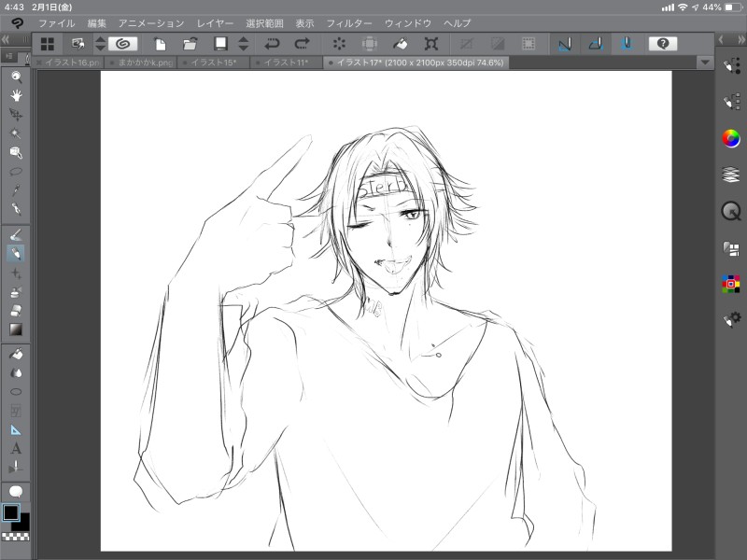The height and width of the screenshot is (560, 747).
Task: Select the Gradient tool
Action: (x=16, y=329)
